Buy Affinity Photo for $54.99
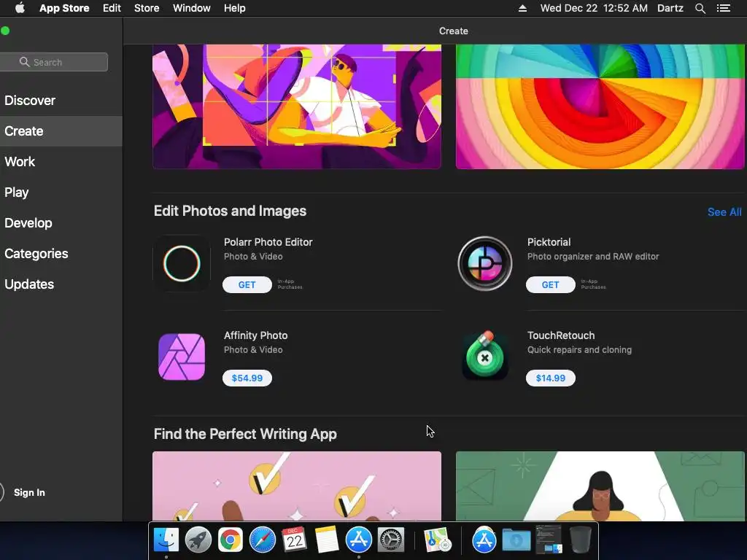747x560 pixels. point(247,378)
